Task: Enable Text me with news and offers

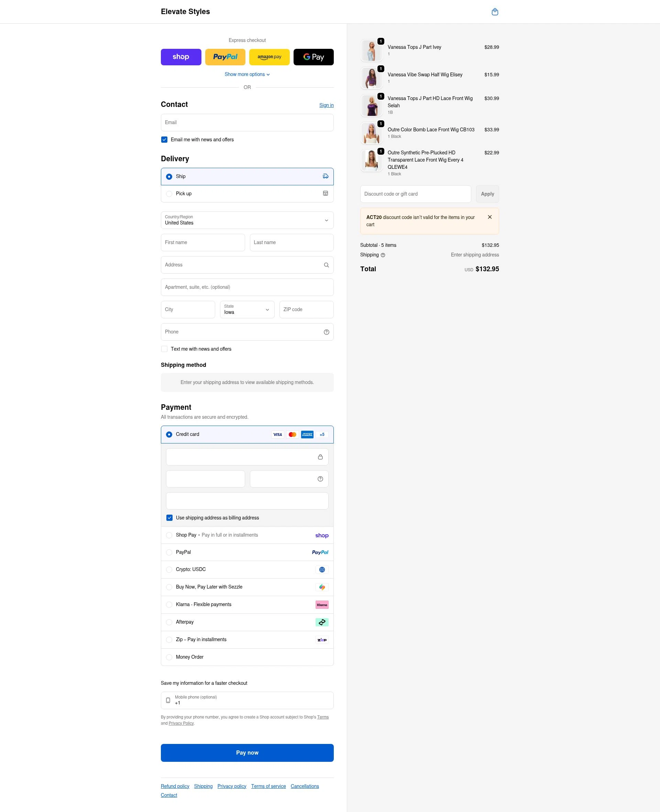Action: click(x=164, y=349)
